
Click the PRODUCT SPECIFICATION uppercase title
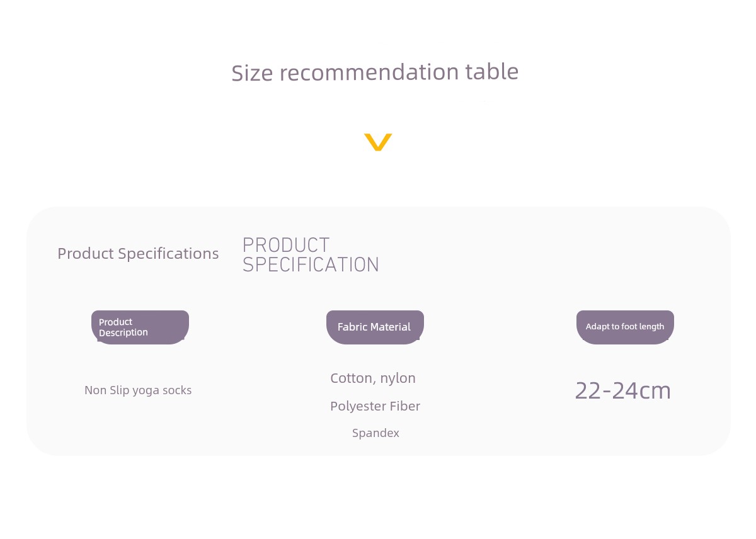pyautogui.click(x=311, y=255)
